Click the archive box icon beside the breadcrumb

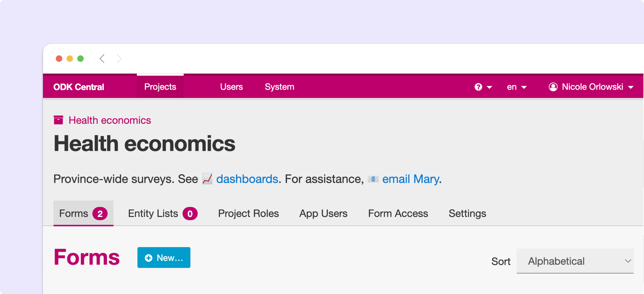(x=58, y=120)
